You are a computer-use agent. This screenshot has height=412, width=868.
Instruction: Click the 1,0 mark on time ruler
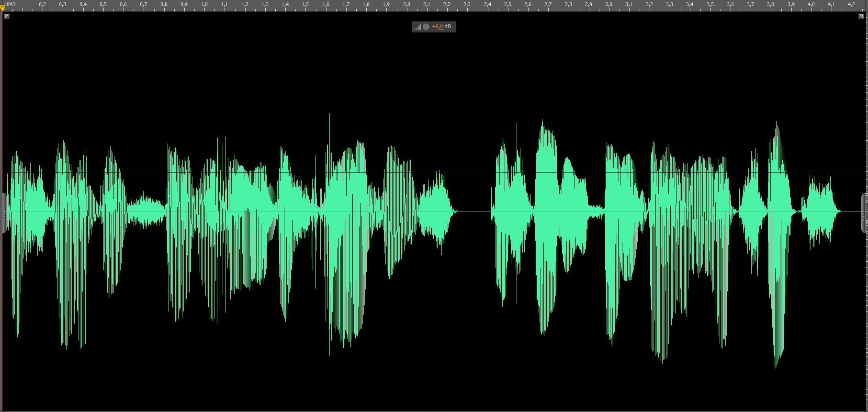click(204, 4)
